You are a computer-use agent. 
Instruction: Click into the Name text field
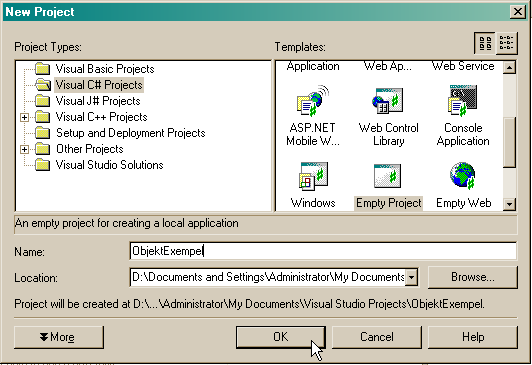tap(323, 251)
